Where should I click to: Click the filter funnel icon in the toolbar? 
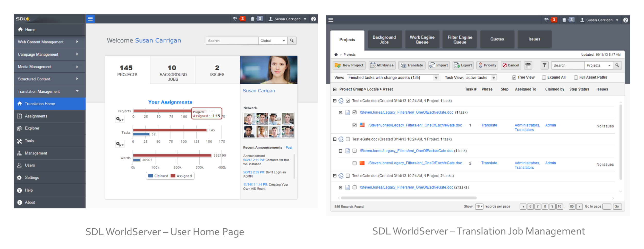[x=545, y=65]
